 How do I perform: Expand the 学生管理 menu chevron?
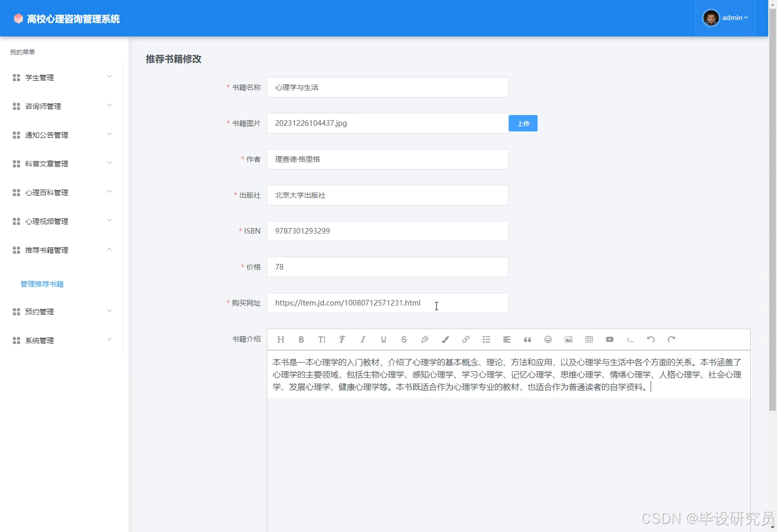[x=109, y=77]
